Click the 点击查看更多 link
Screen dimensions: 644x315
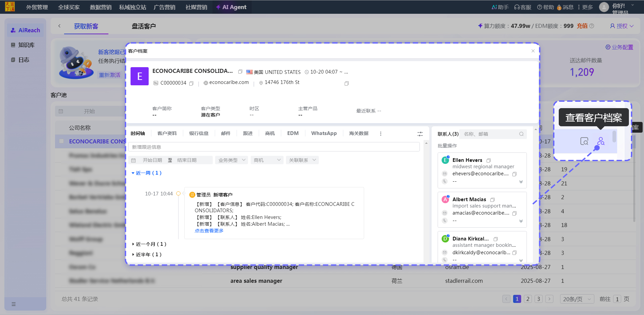pyautogui.click(x=209, y=231)
